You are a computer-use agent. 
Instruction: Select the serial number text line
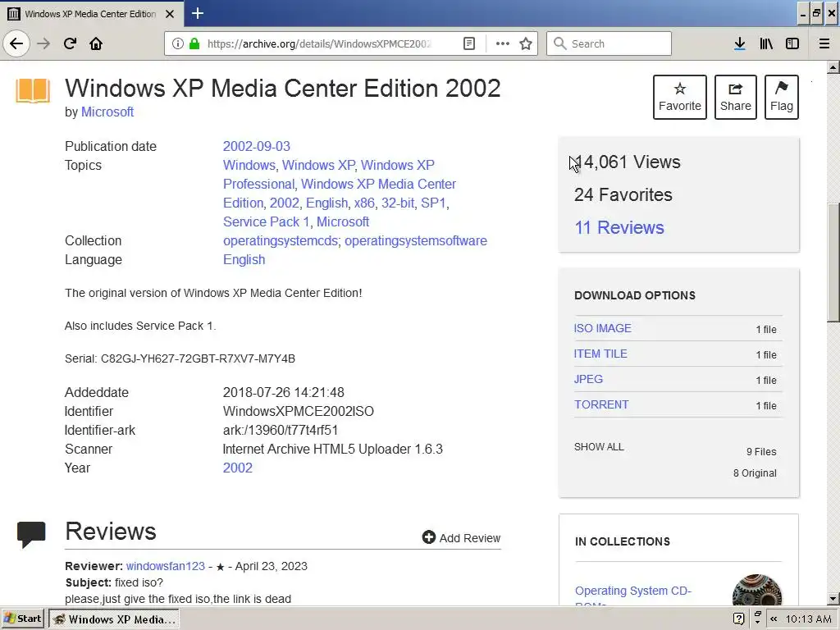tap(180, 358)
